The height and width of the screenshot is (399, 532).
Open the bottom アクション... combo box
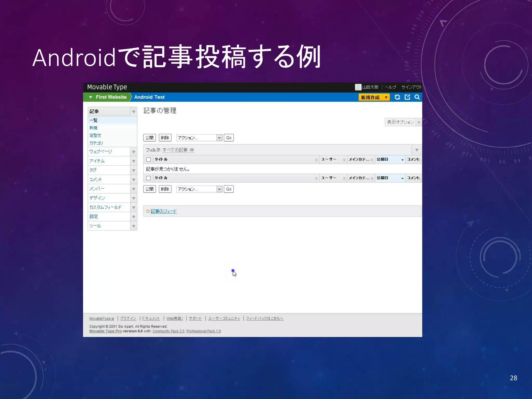pos(199,189)
